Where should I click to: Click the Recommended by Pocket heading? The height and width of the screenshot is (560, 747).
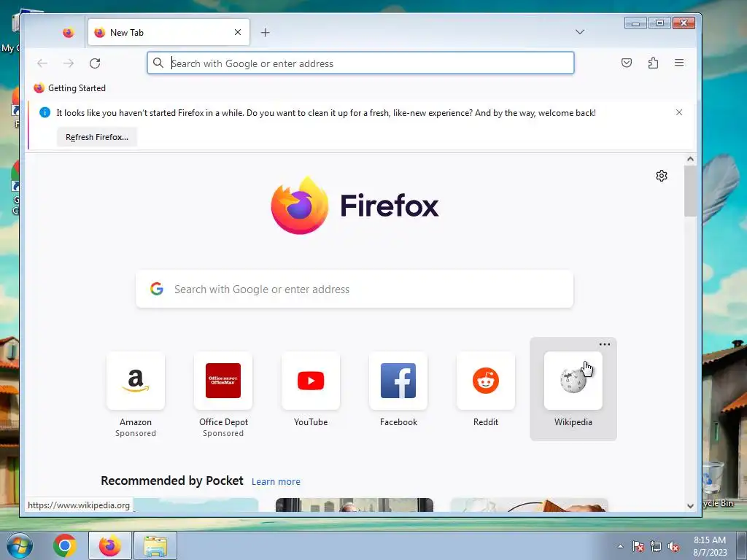pos(172,481)
